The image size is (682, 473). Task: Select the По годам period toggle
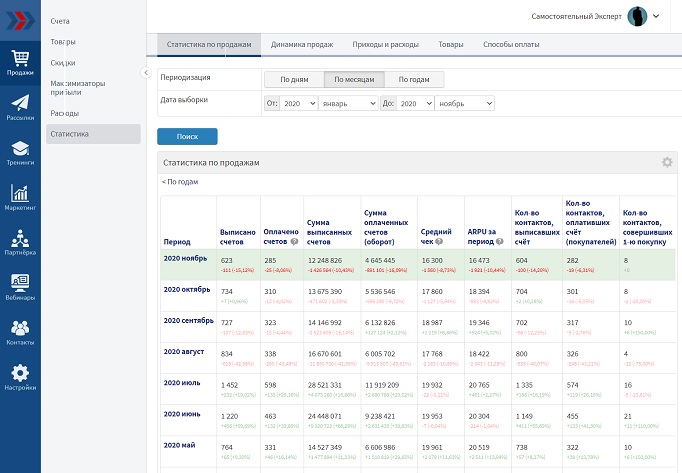point(414,80)
